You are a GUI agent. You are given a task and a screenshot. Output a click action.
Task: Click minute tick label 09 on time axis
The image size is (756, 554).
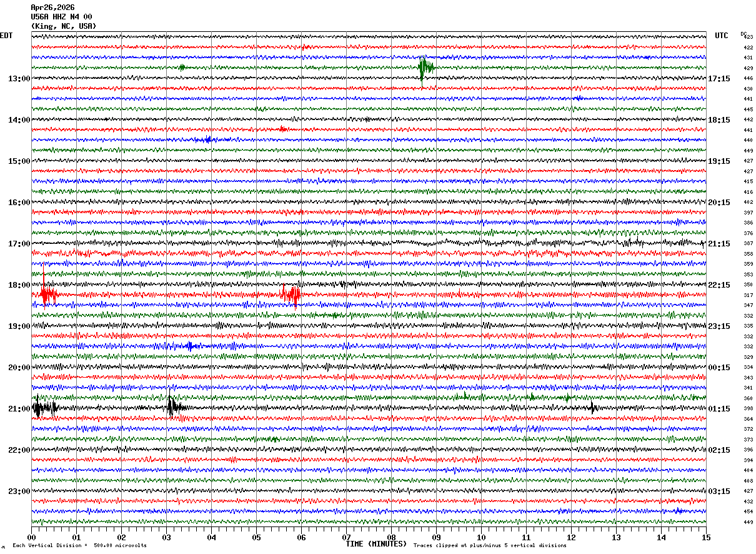point(436,537)
